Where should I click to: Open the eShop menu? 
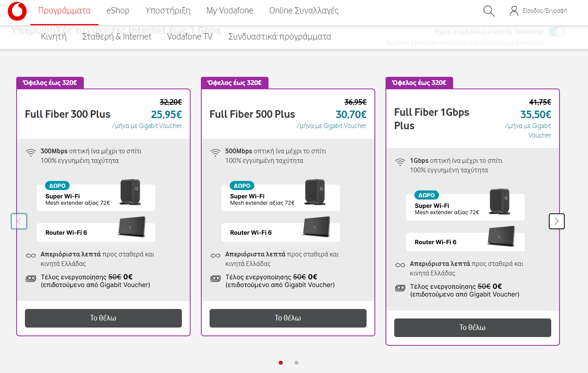[x=118, y=11]
